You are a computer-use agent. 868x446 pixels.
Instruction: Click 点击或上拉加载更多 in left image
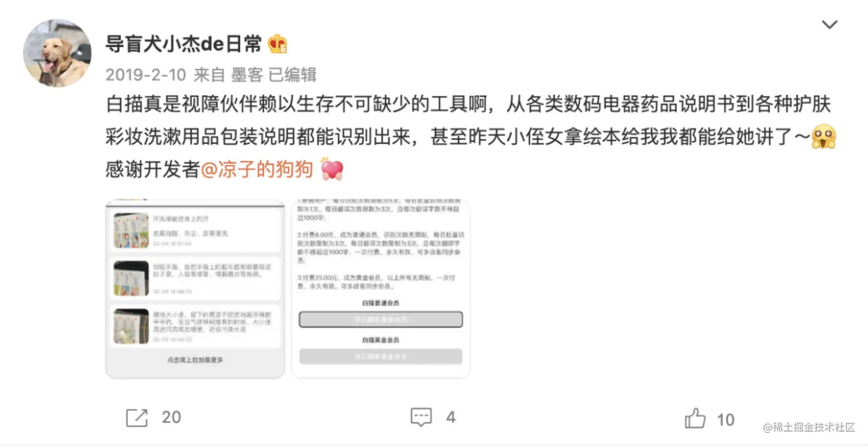coord(195,360)
